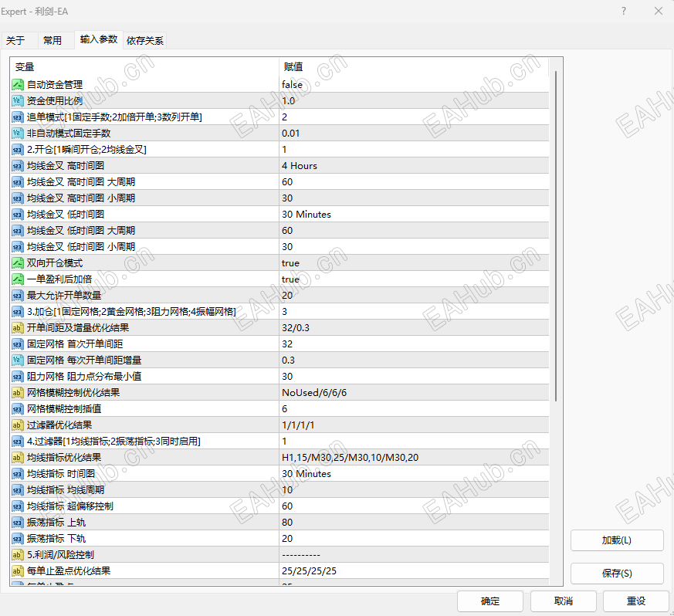Click the parameter list vertical scrollbar thumb

click(556, 236)
